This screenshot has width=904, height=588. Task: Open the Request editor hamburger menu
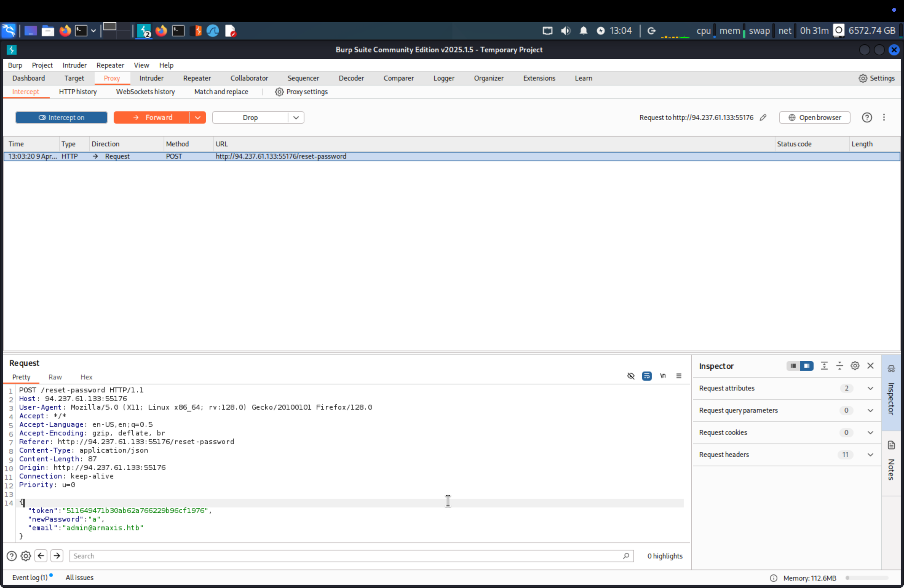coord(679,376)
